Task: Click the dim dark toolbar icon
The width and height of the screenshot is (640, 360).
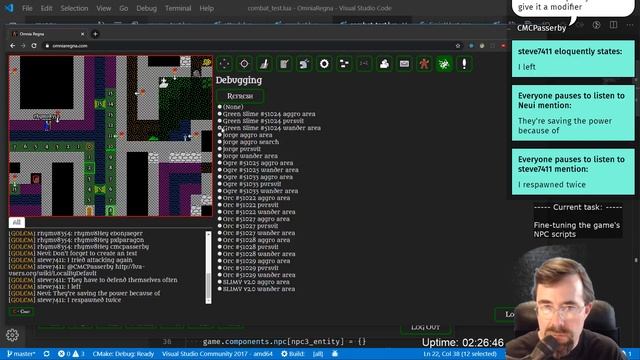Action: 364,64
